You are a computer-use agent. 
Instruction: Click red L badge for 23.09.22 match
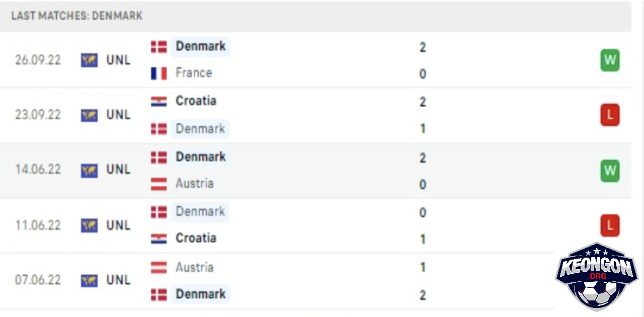coord(610,116)
